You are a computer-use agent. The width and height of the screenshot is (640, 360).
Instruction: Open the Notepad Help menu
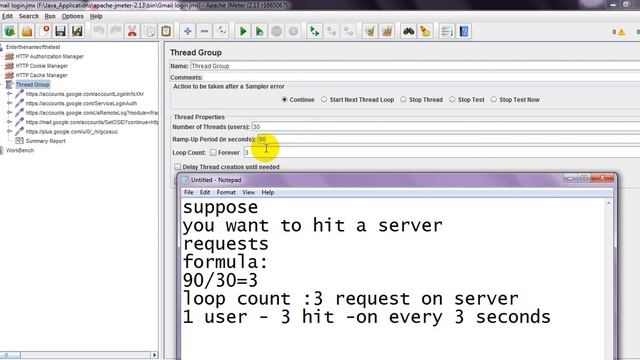coord(268,192)
